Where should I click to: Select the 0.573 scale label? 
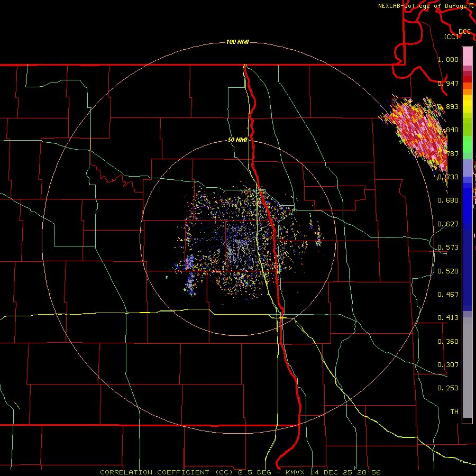[x=448, y=247]
